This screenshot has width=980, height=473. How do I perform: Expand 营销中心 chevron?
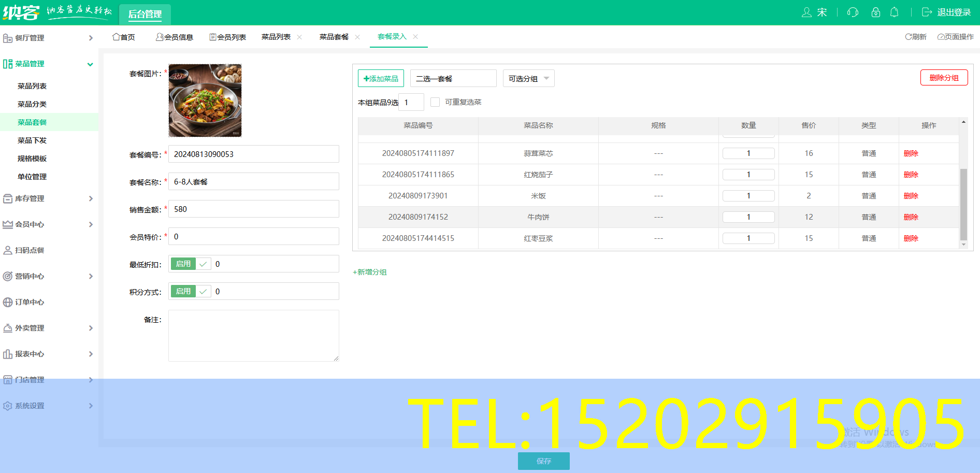[x=91, y=276]
